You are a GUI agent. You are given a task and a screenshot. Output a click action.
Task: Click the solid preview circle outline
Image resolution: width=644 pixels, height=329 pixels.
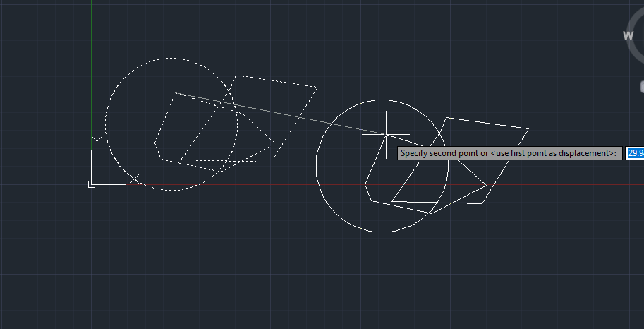[x=316, y=166]
